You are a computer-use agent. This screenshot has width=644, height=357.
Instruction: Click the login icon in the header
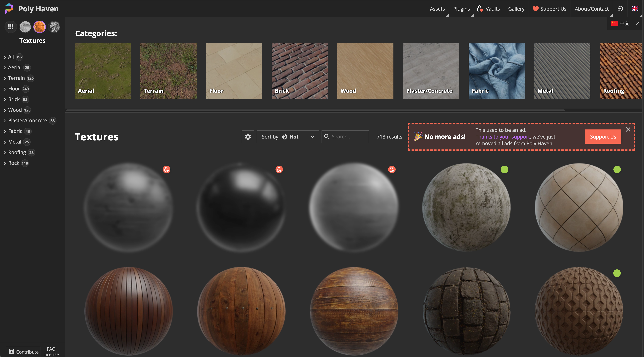coord(620,9)
